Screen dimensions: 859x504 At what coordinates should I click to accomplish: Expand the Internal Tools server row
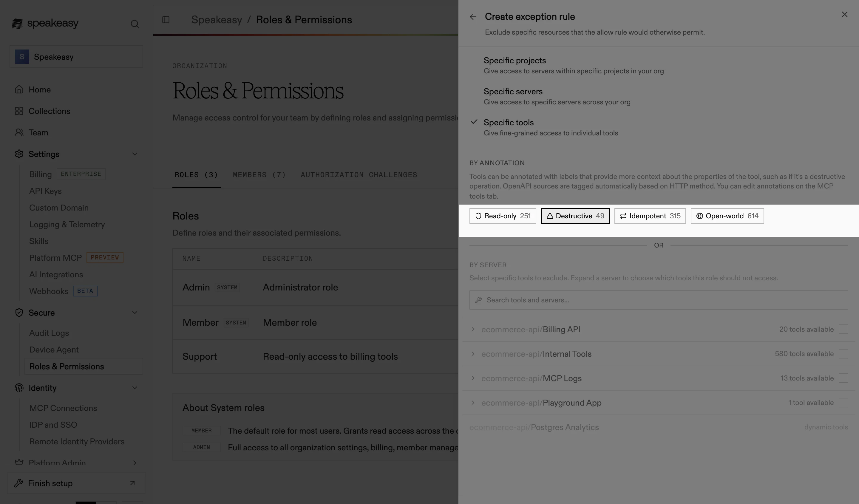[473, 354]
